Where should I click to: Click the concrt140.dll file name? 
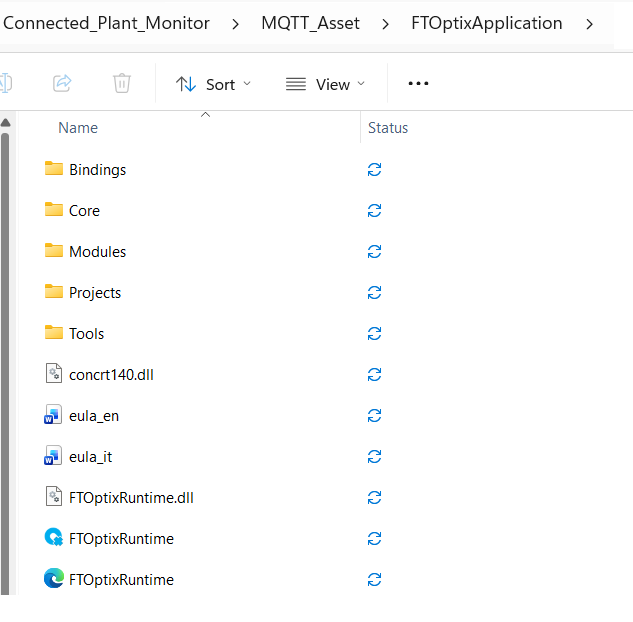pos(111,375)
